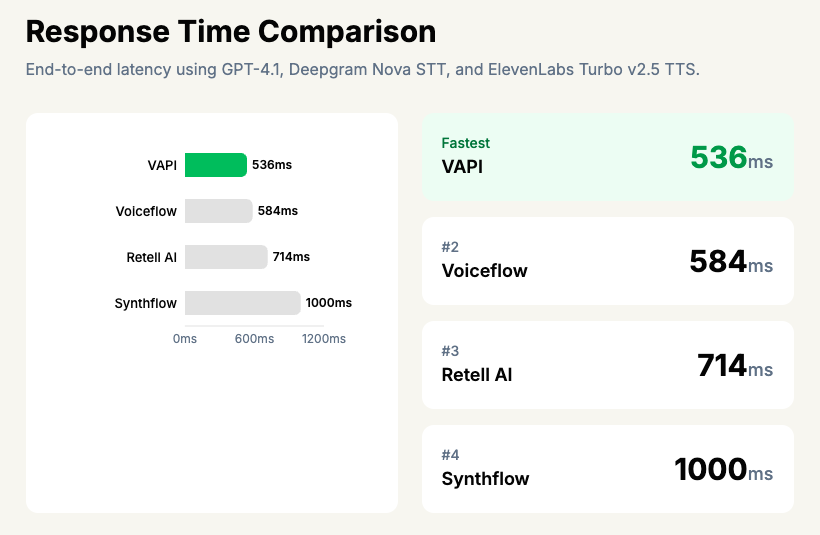Select the Fastest VAPI card
820x535 pixels.
(x=607, y=157)
